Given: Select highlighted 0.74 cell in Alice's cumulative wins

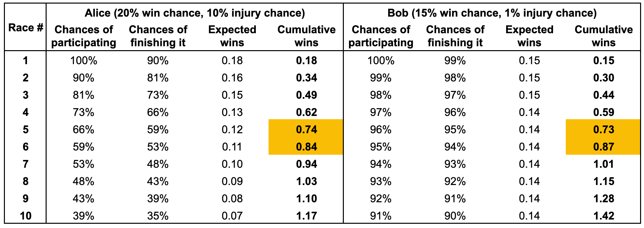Looking at the screenshot, I should click(306, 130).
